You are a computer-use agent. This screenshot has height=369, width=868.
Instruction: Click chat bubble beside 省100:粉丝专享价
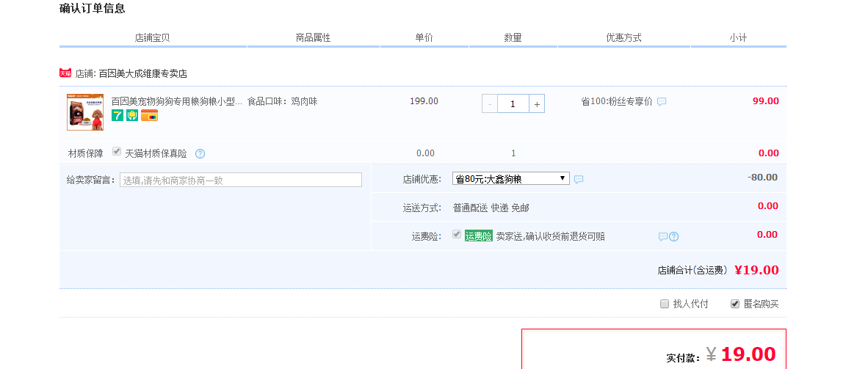662,102
